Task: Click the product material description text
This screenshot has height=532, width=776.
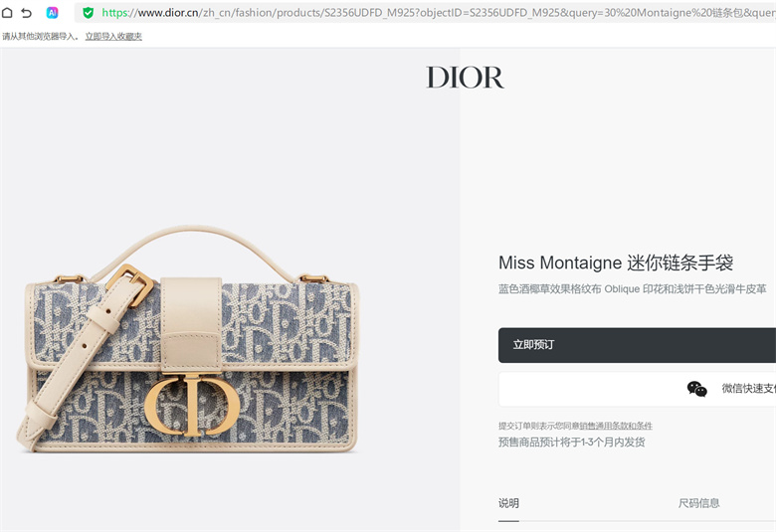Action: 633,289
